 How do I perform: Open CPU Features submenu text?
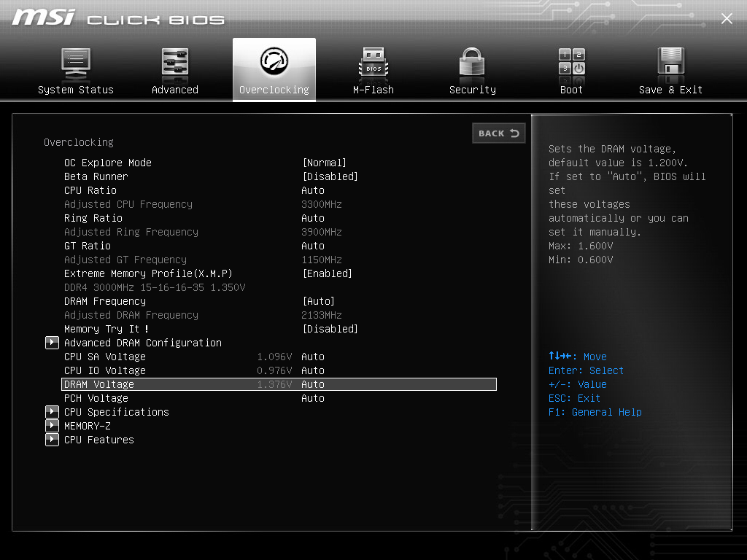pos(99,440)
